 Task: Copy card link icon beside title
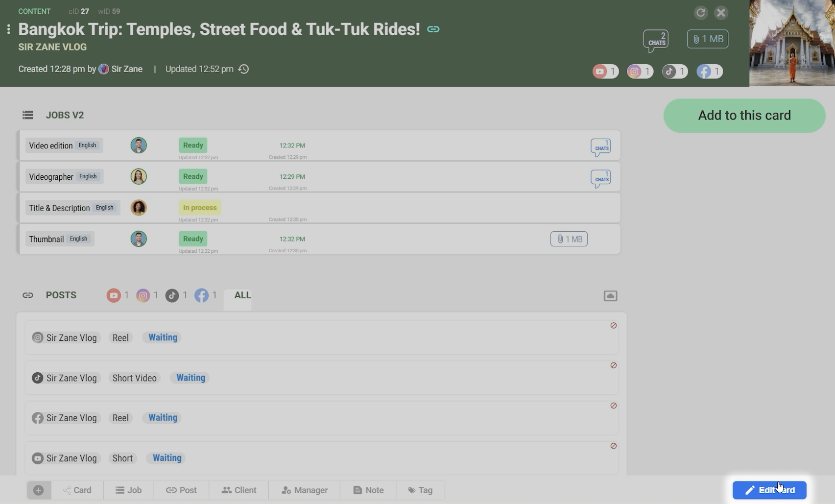point(433,29)
